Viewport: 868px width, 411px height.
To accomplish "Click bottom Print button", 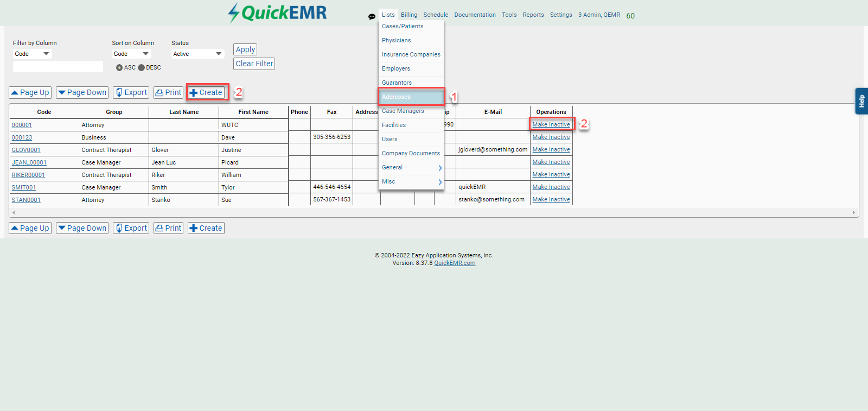I will point(168,228).
